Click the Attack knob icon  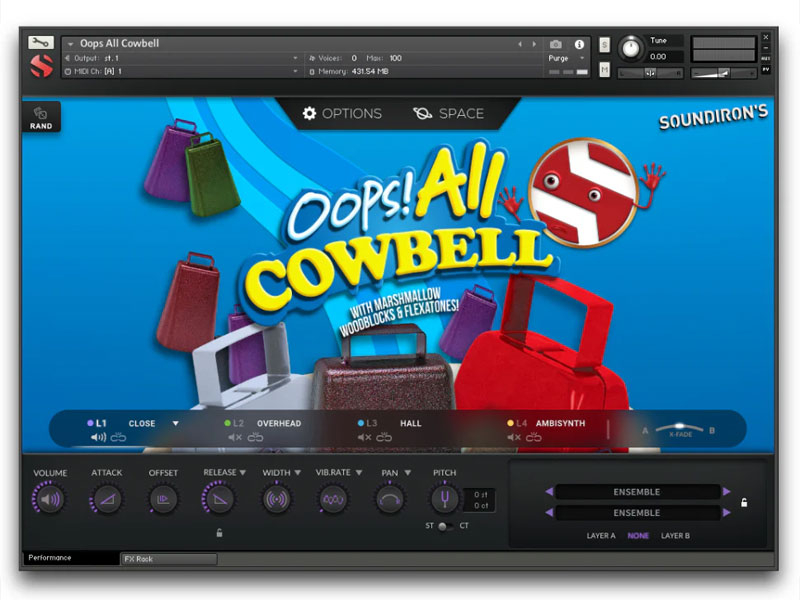[x=106, y=499]
